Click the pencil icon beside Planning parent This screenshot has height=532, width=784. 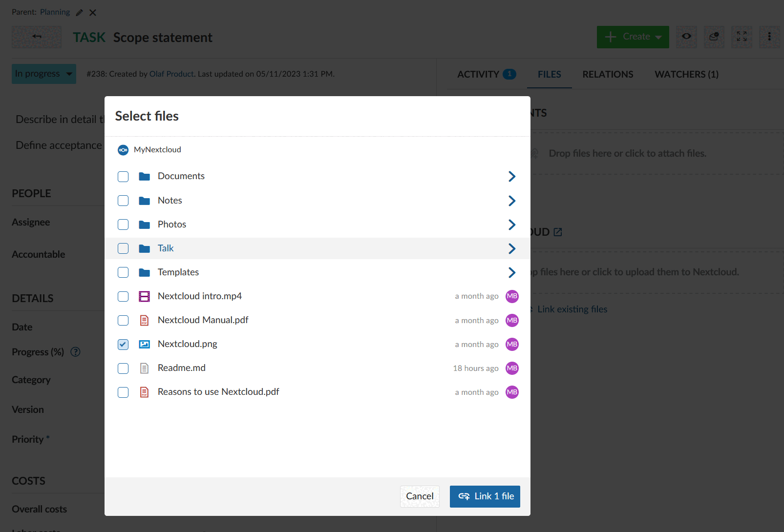coord(79,12)
